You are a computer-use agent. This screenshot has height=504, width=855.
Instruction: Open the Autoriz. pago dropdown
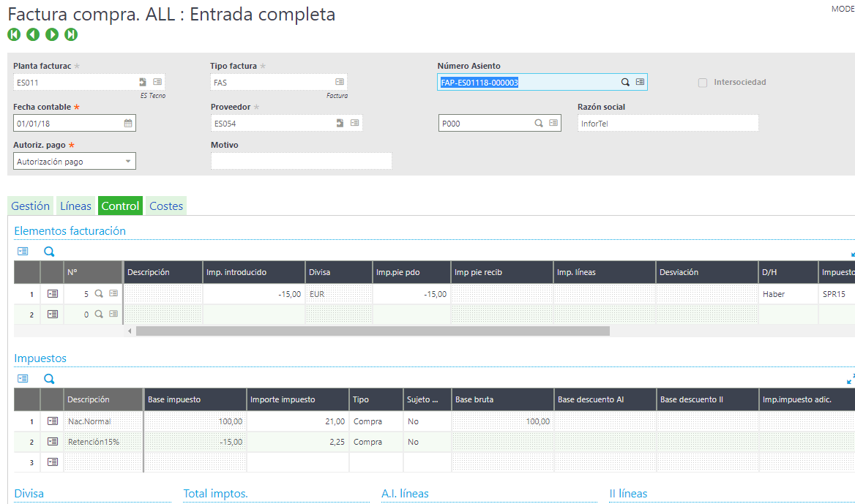[x=75, y=161]
